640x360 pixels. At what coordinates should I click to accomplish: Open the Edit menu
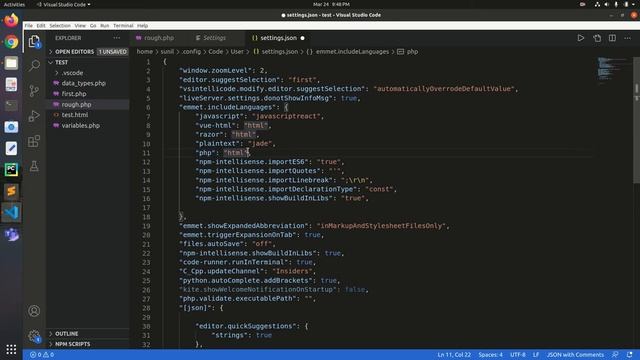pyautogui.click(x=41, y=26)
